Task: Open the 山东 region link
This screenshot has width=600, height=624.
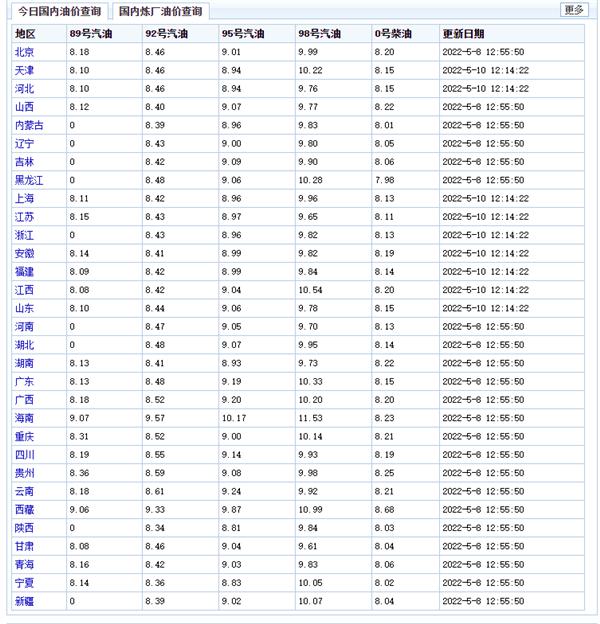Action: coord(24,308)
